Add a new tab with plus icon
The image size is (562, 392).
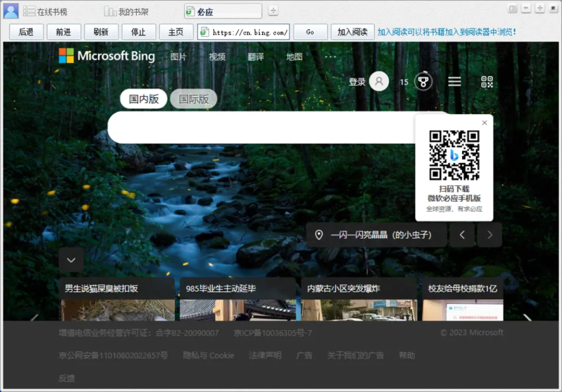point(273,11)
